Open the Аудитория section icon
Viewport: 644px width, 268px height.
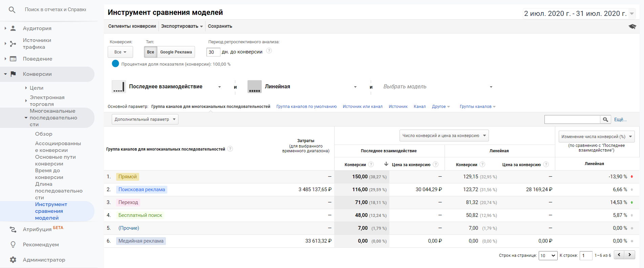13,28
